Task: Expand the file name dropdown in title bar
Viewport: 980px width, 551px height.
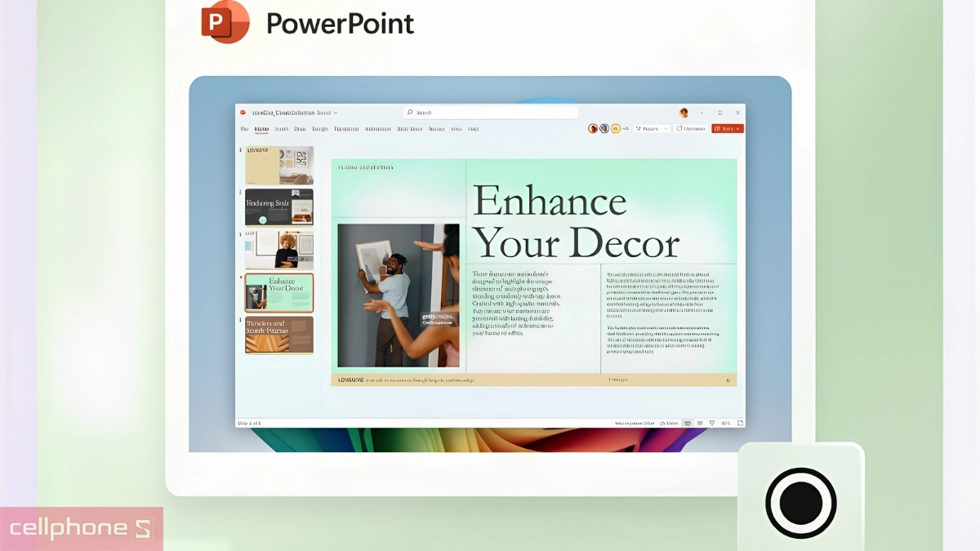Action: point(336,113)
